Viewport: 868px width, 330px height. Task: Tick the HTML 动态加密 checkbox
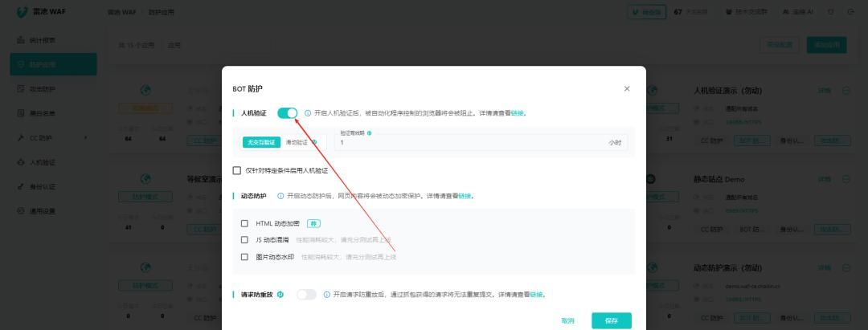244,223
